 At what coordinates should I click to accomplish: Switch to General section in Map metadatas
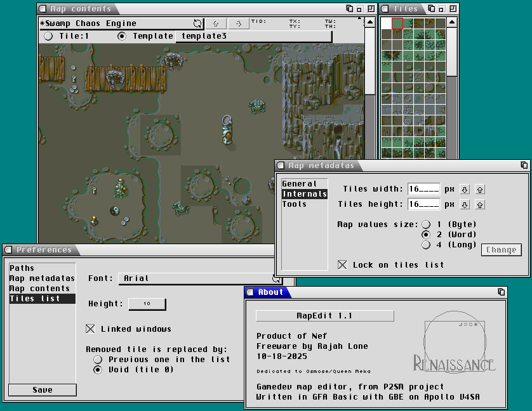(299, 184)
